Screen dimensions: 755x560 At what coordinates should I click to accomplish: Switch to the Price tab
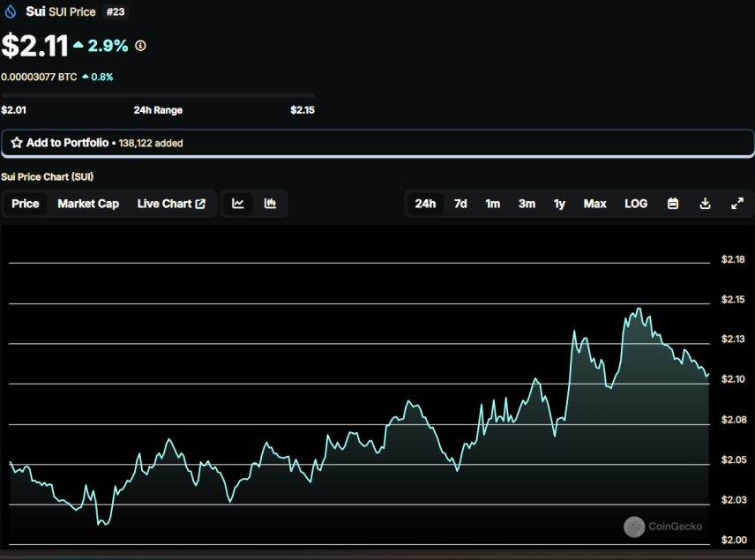pos(26,204)
